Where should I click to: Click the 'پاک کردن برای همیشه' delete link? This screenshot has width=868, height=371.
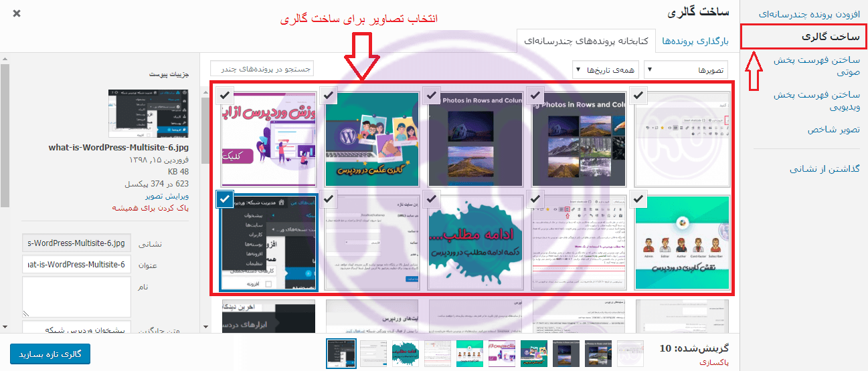coord(151,209)
